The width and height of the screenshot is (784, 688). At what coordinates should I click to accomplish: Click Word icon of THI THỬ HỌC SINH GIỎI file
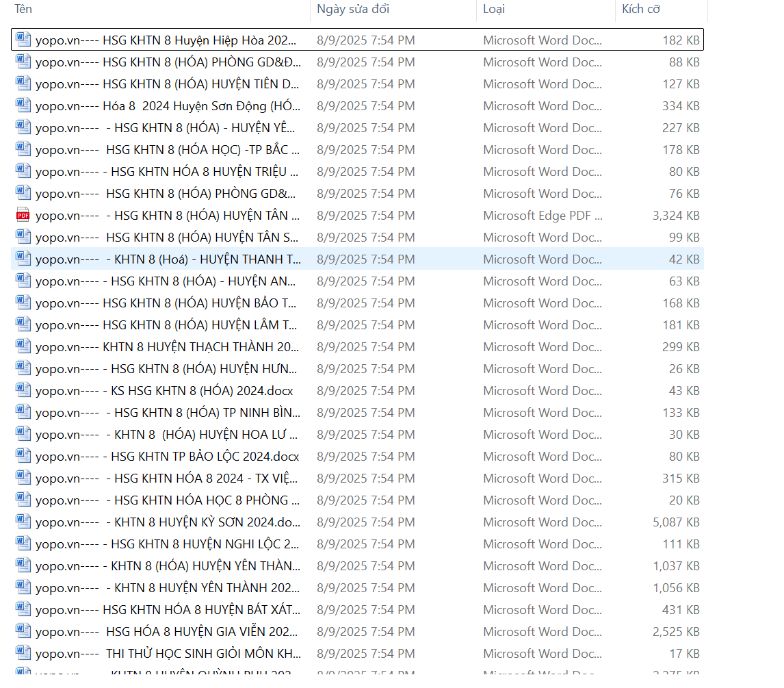[23, 653]
